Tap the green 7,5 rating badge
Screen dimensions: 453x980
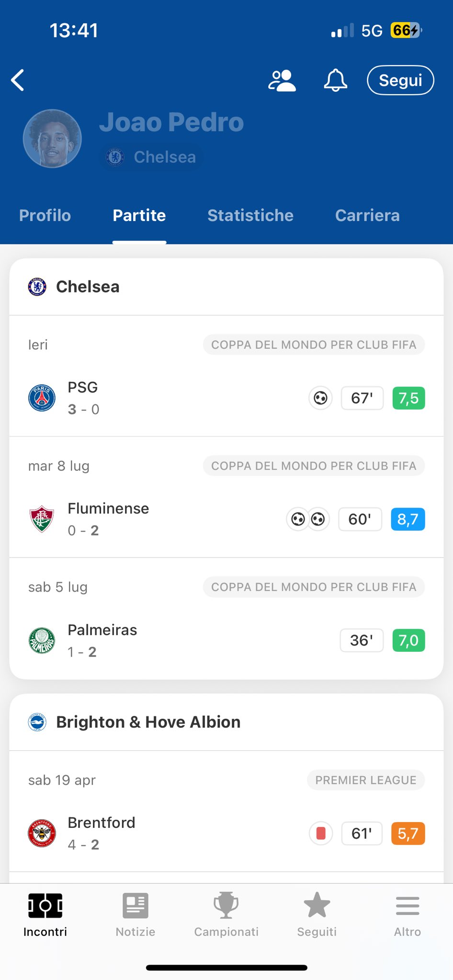pos(408,398)
